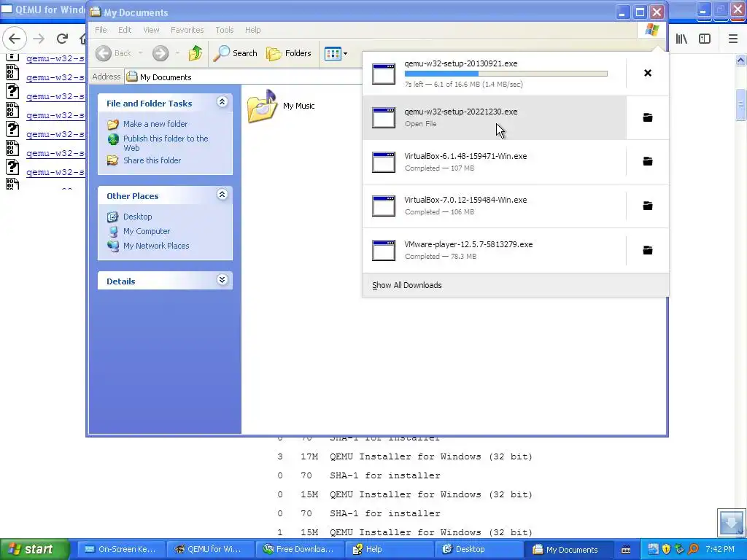The height and width of the screenshot is (560, 747).
Task: Toggle the Folders pane button
Action: 289,53
